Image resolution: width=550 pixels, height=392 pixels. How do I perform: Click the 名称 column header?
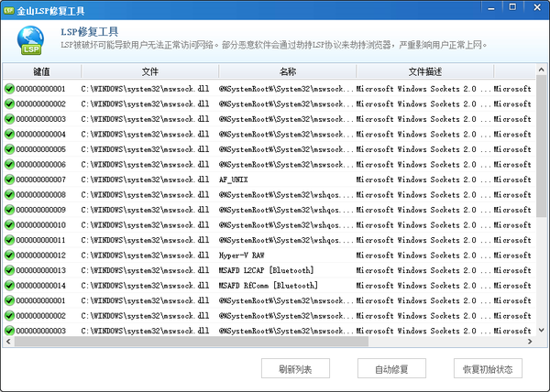tap(287, 71)
